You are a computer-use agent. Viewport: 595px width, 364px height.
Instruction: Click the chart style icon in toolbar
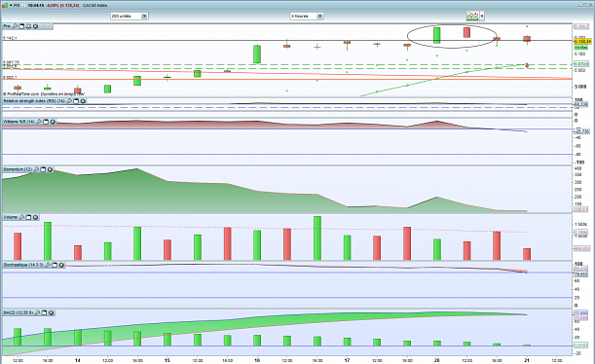point(472,16)
